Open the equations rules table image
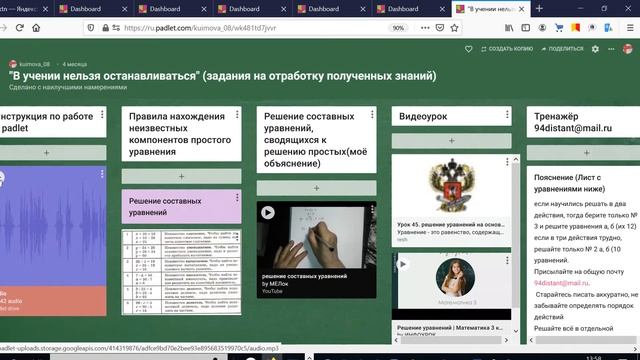 tap(182, 272)
